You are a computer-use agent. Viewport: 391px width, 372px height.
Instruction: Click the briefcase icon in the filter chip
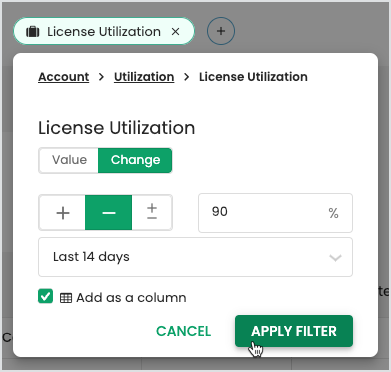tap(33, 32)
